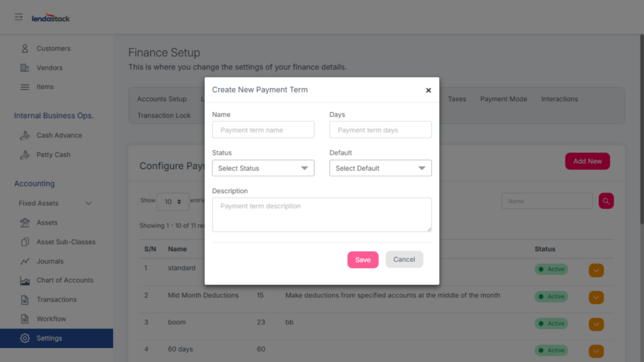644x362 pixels.
Task: Click the Items list icon
Action: click(25, 87)
